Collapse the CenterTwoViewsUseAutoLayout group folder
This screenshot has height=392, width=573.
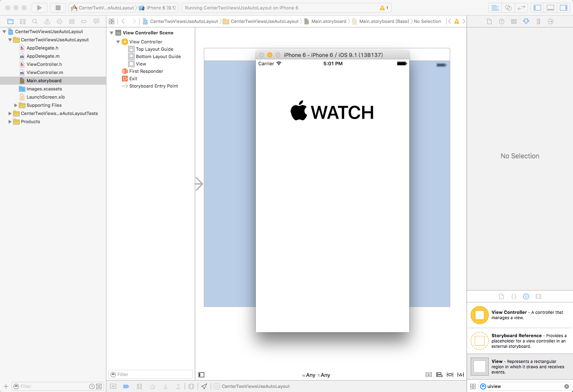10,40
